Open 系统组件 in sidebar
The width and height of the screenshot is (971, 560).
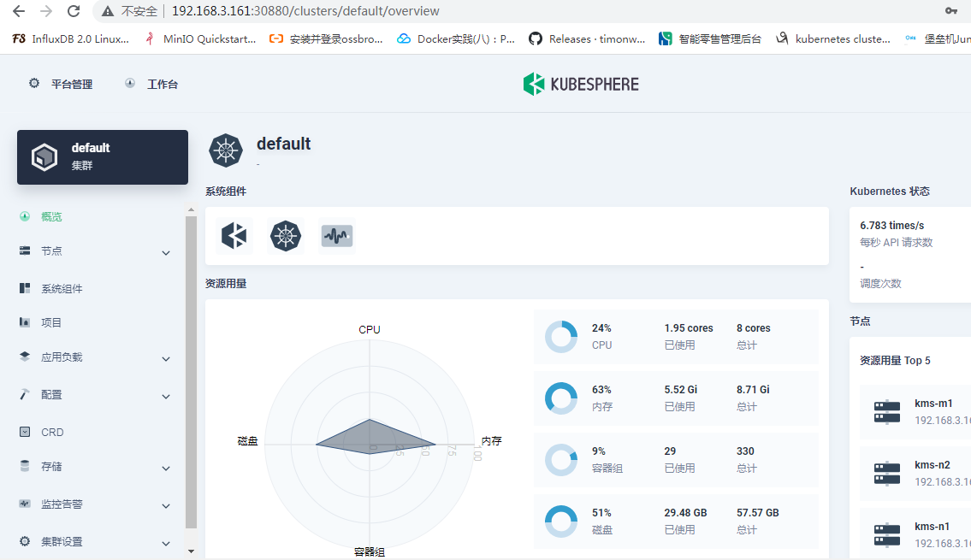click(62, 288)
